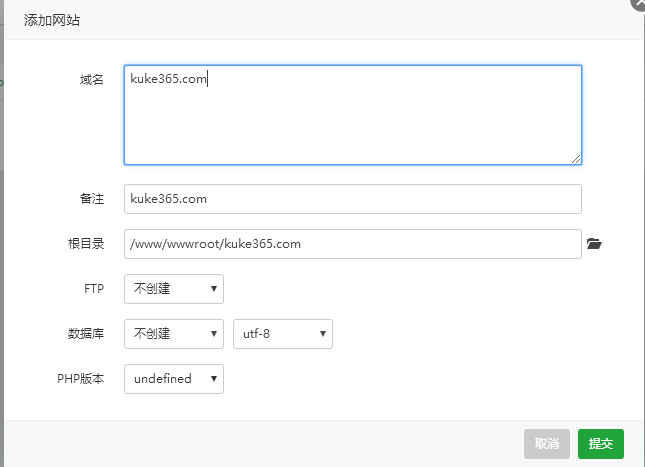The height and width of the screenshot is (467, 645).
Task: Expand the FTP 不创建 dropdown
Action: [173, 289]
